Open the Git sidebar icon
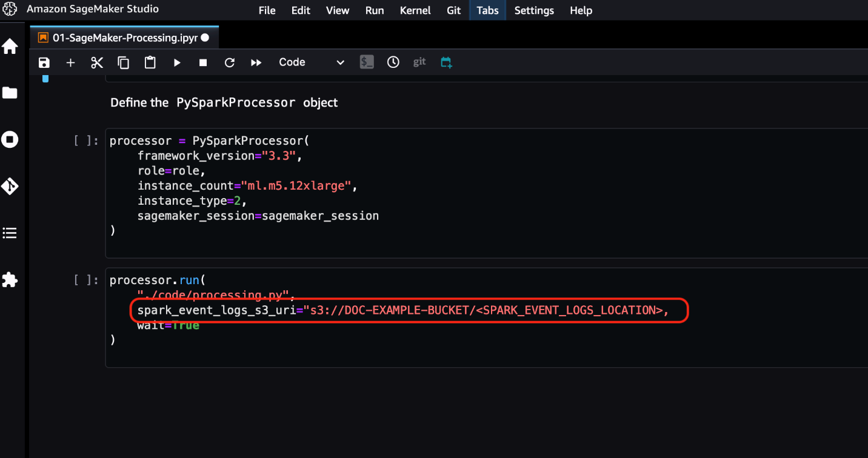Image resolution: width=868 pixels, height=458 pixels. 10,187
